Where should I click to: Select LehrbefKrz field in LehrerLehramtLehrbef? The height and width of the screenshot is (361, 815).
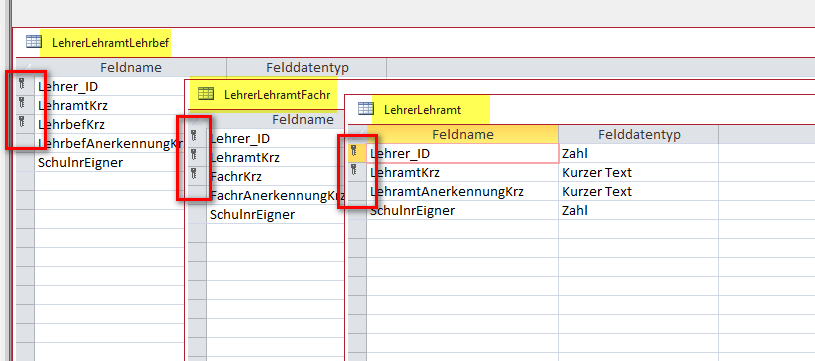(109, 124)
